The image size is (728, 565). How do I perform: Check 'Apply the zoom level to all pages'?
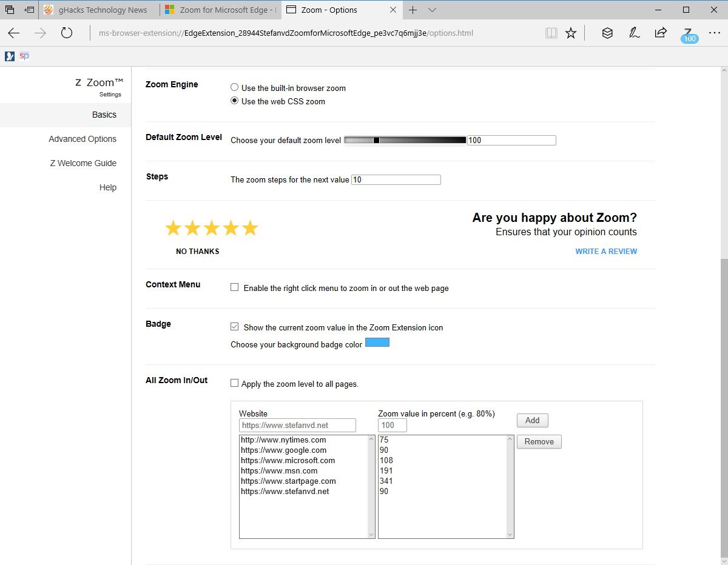(235, 384)
